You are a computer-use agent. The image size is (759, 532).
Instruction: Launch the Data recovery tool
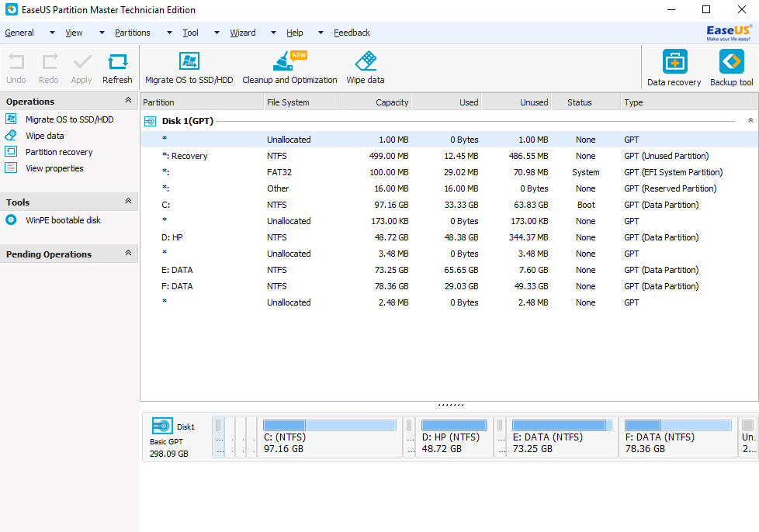click(x=674, y=68)
